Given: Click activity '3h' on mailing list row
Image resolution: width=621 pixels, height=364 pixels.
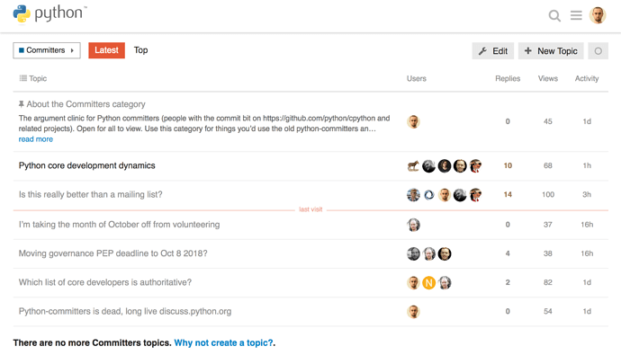Looking at the screenshot, I should (x=587, y=194).
